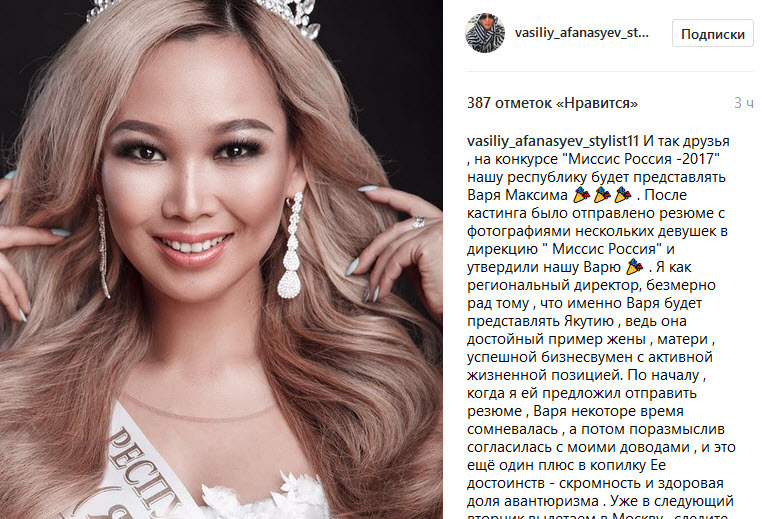This screenshot has width=762, height=519.
Task: Click the 3 ч post timestamp
Action: (744, 103)
